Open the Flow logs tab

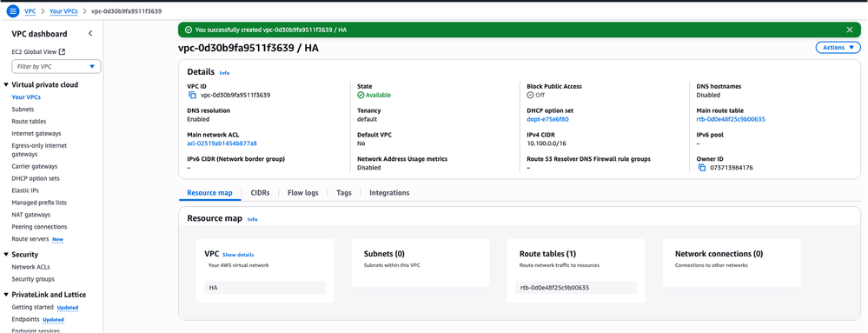point(303,193)
